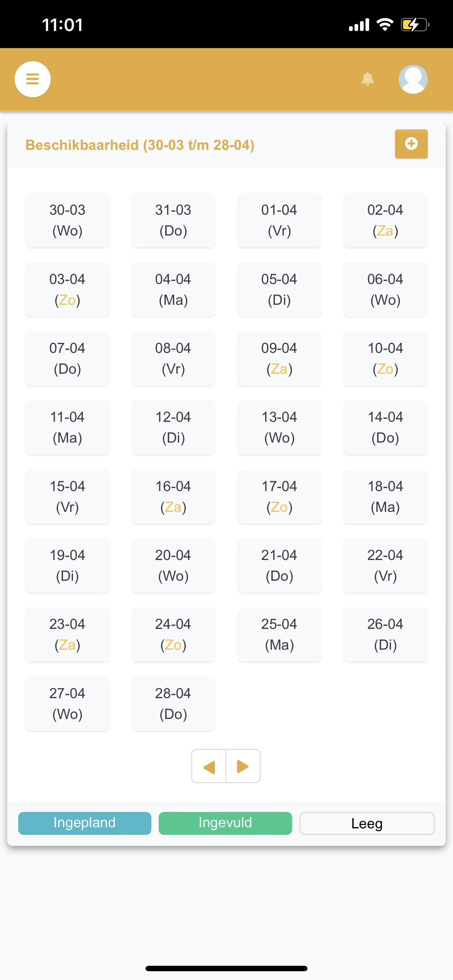Go to previous period with left arrow

click(x=209, y=766)
